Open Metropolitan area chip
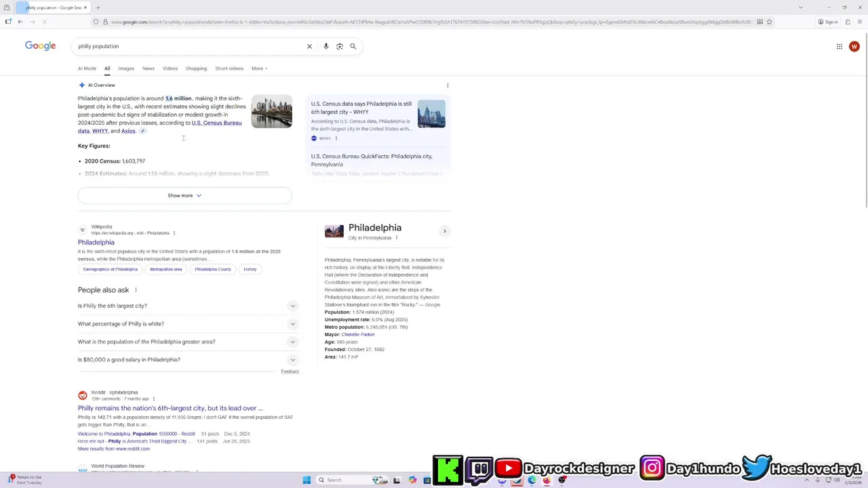 click(166, 269)
